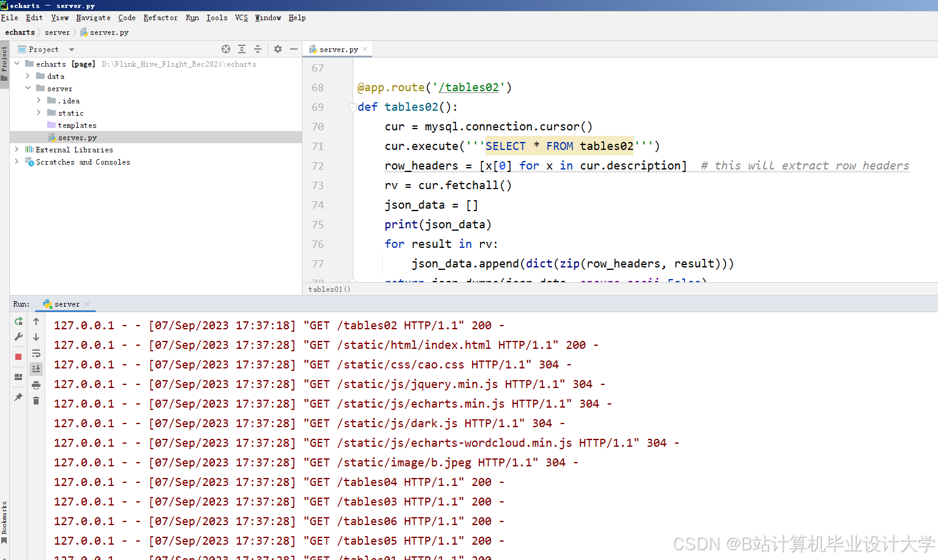Open the Refactor menu
This screenshot has height=560, width=938.
[160, 18]
